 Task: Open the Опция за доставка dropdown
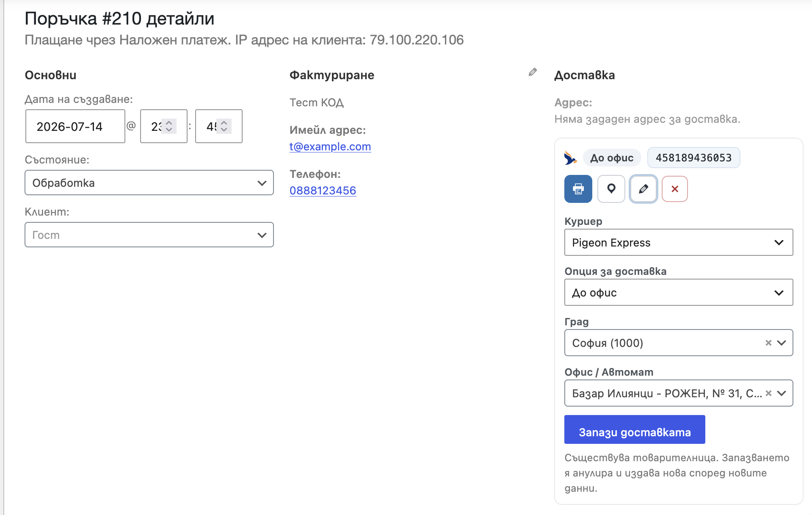679,292
